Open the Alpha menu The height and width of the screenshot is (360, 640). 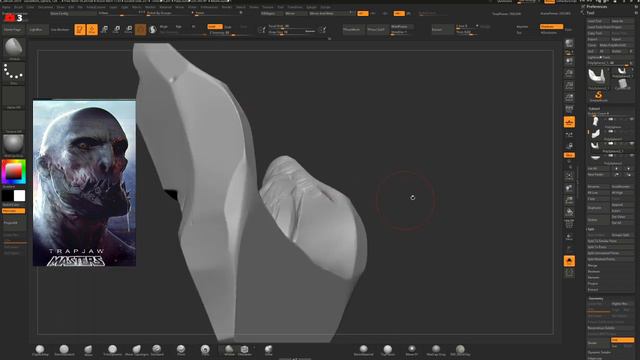coord(7,7)
